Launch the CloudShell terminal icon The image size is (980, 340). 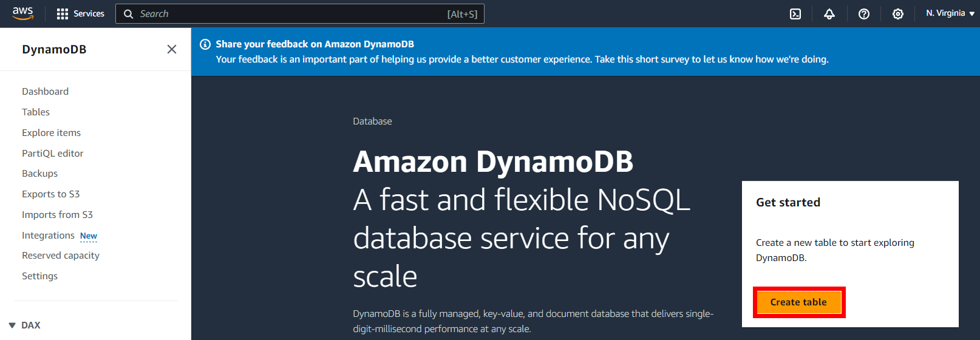795,14
